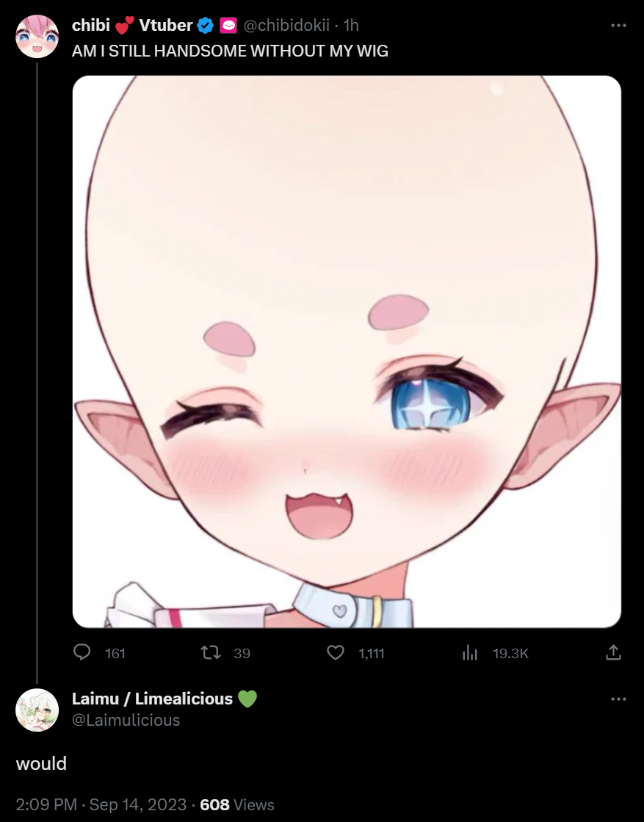Open chibi's profile avatar
Screen dimensions: 644x822
[37, 36]
